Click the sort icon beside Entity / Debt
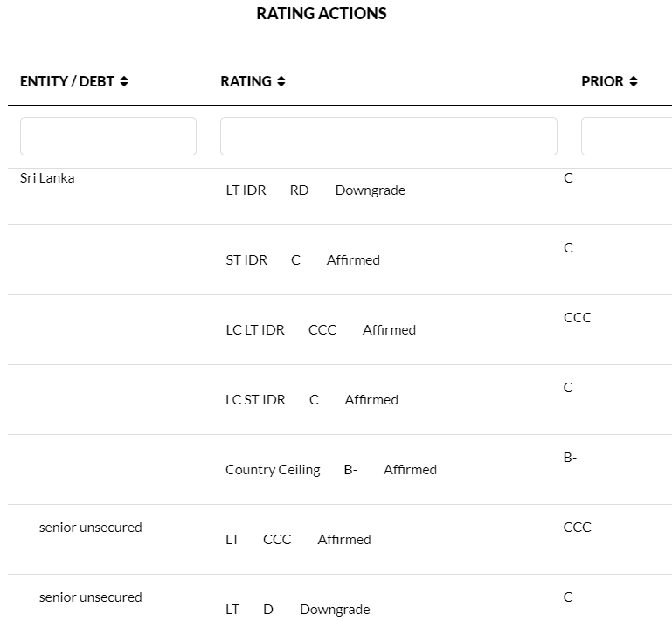The height and width of the screenshot is (621, 672). 124,81
